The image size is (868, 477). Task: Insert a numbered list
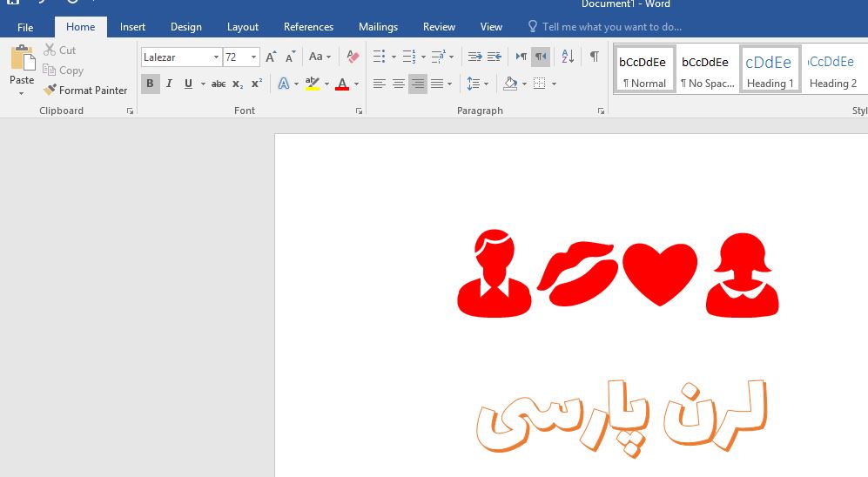[408, 57]
